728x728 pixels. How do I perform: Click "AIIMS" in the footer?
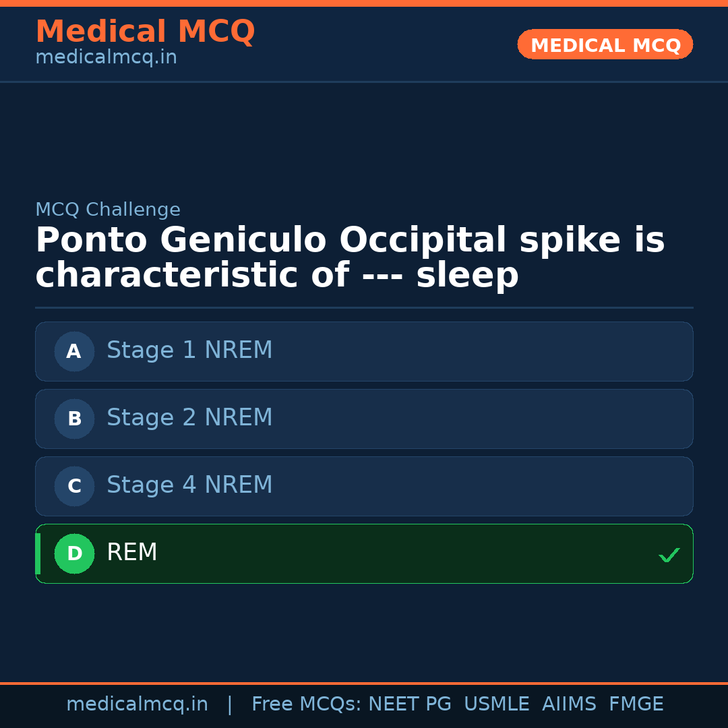coord(569,704)
